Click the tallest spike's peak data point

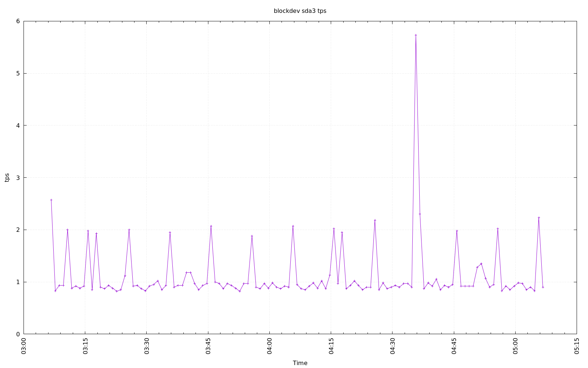[416, 35]
